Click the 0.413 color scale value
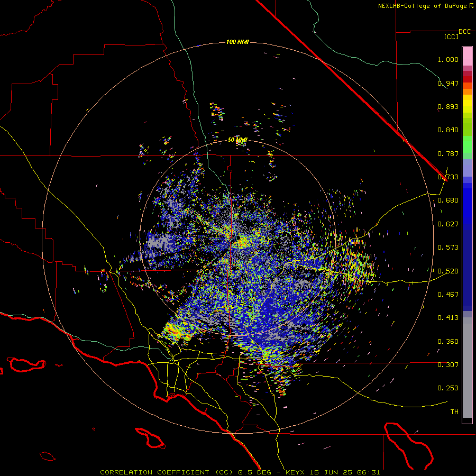476x476 pixels. point(448,318)
